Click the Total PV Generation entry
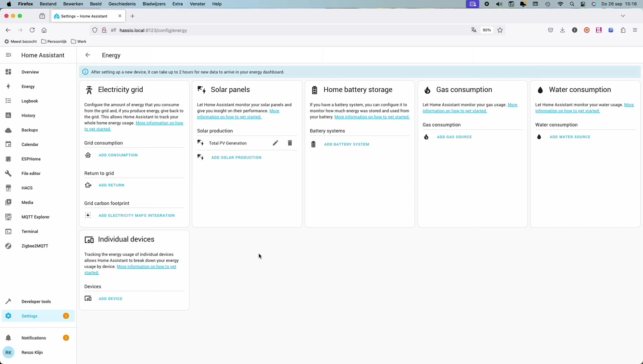The image size is (643, 364). coord(228,143)
